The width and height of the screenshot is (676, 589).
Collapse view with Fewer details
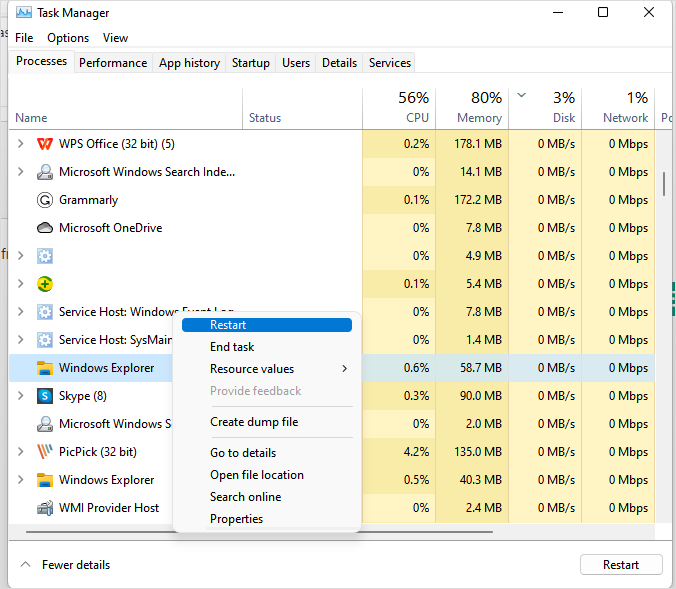[66, 565]
